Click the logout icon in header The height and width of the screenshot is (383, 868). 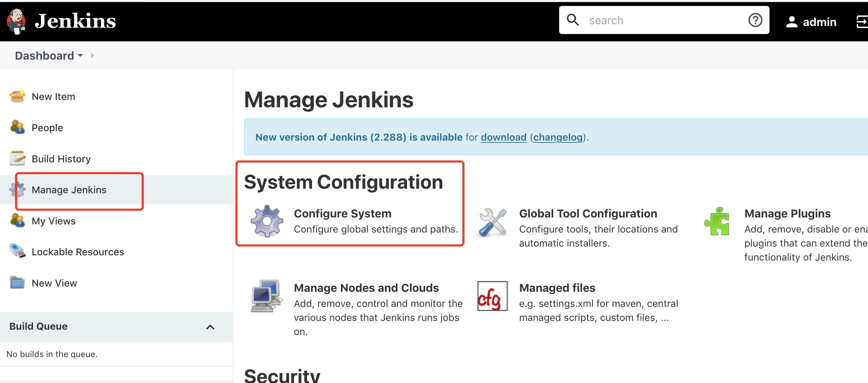(862, 22)
